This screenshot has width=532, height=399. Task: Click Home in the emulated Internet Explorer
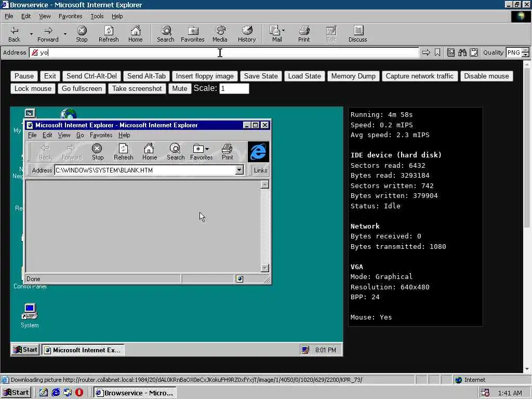(149, 152)
